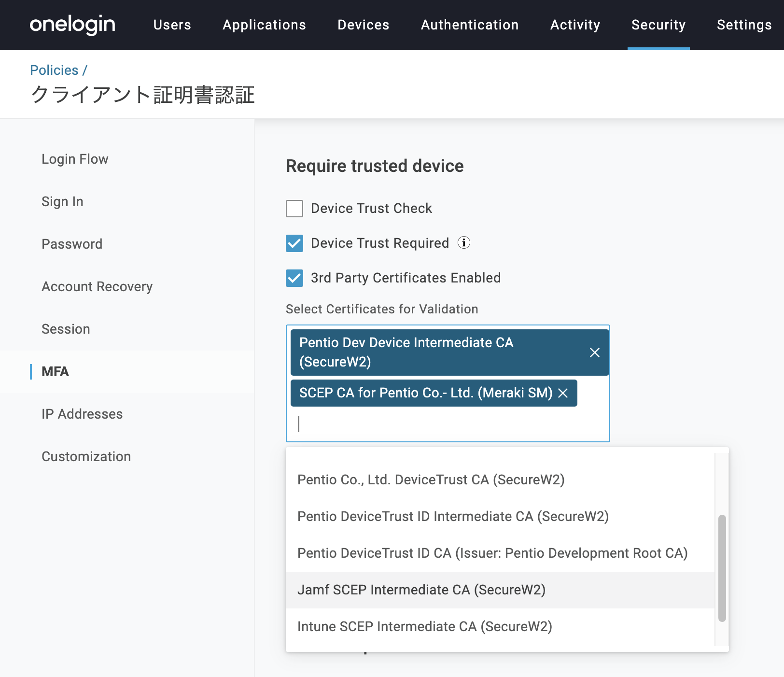Open the Security menu

[x=658, y=25]
